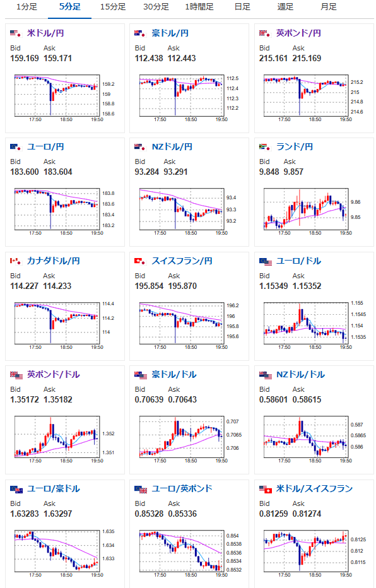Click the flag icon for 米ドル/スイスフラン
This screenshot has height=588, width=376.
point(266,489)
